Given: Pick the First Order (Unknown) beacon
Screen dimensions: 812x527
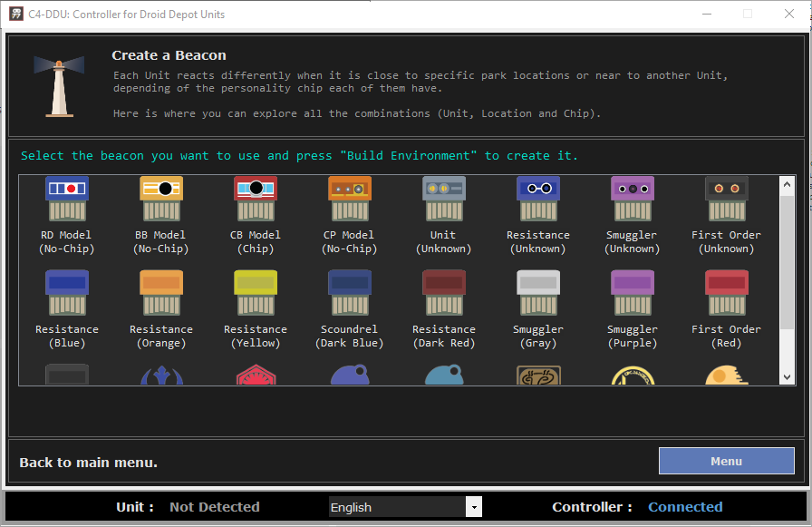Looking at the screenshot, I should [727, 216].
